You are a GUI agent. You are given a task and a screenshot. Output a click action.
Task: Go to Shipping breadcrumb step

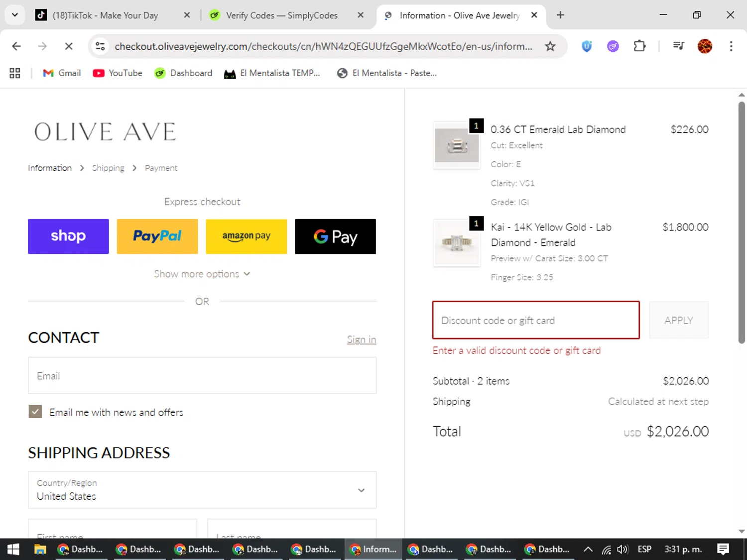108,168
